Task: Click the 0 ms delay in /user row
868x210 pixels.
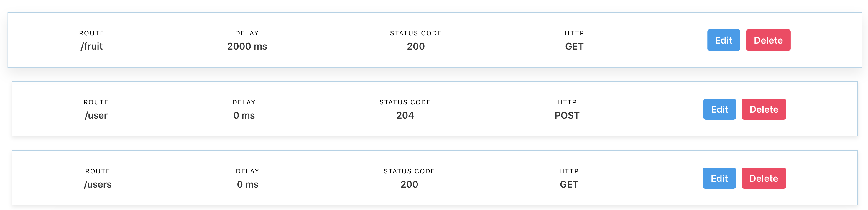Action: click(244, 115)
